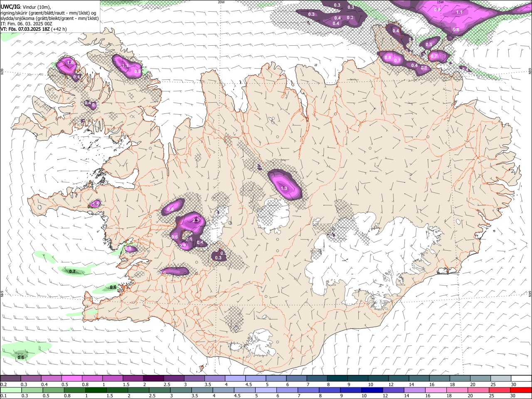This screenshot has width=532, height=399.
Task: Pick the darkest green rain scale swatch
Action: (x=96, y=390)
